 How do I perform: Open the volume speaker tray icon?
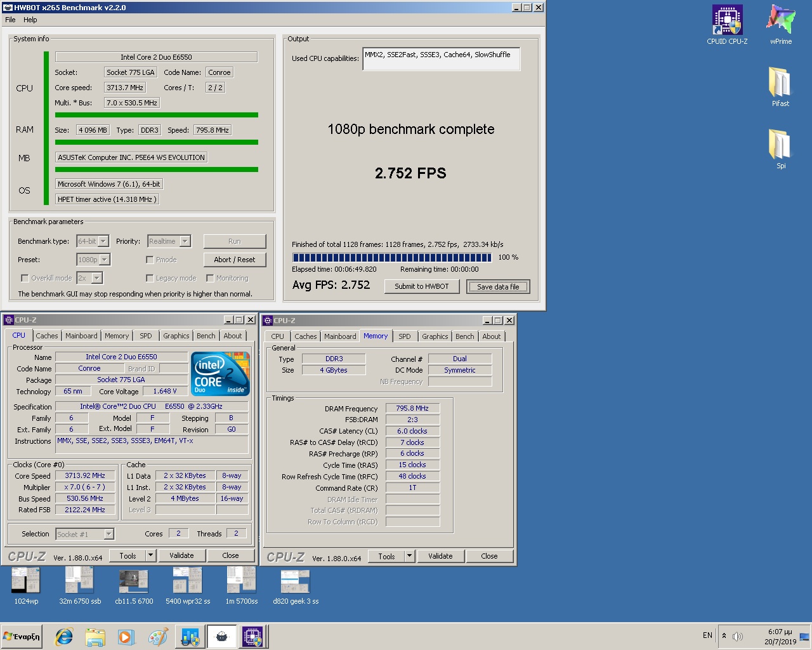[x=737, y=636]
